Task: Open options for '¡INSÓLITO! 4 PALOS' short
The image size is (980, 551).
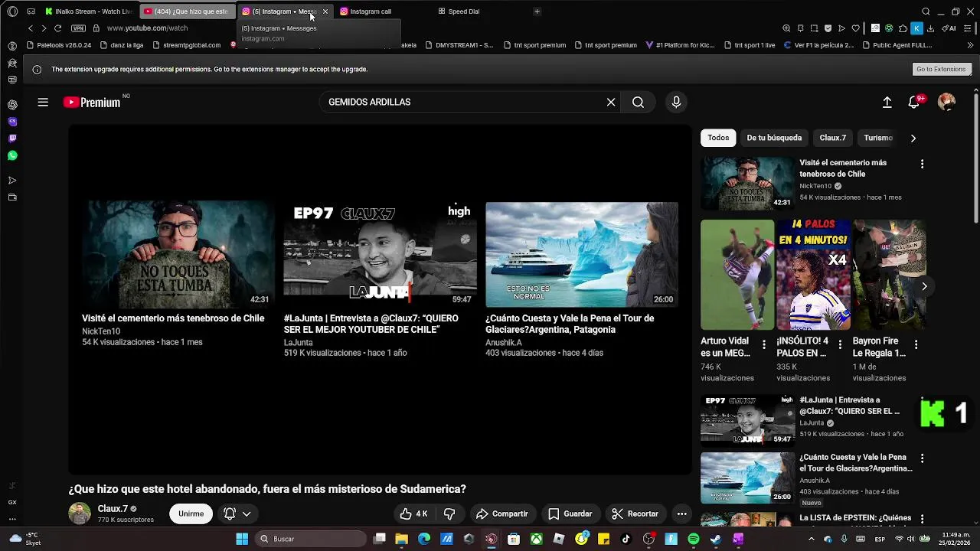Action: (840, 344)
